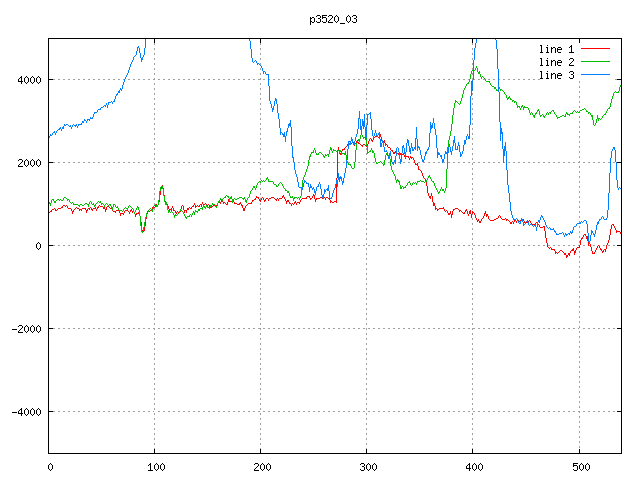Image resolution: width=640 pixels, height=480 pixels.
Task: Click the x-axis label 500
Action: 581,467
